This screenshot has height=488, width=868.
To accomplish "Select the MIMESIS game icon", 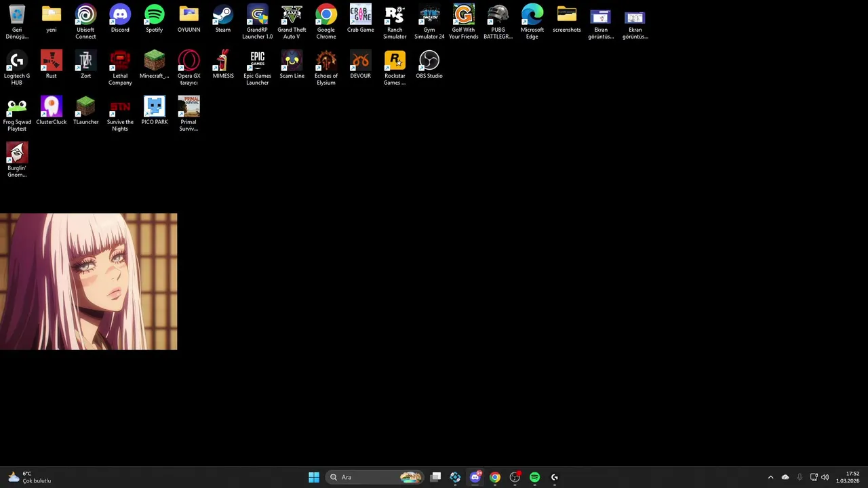I will pos(222,65).
